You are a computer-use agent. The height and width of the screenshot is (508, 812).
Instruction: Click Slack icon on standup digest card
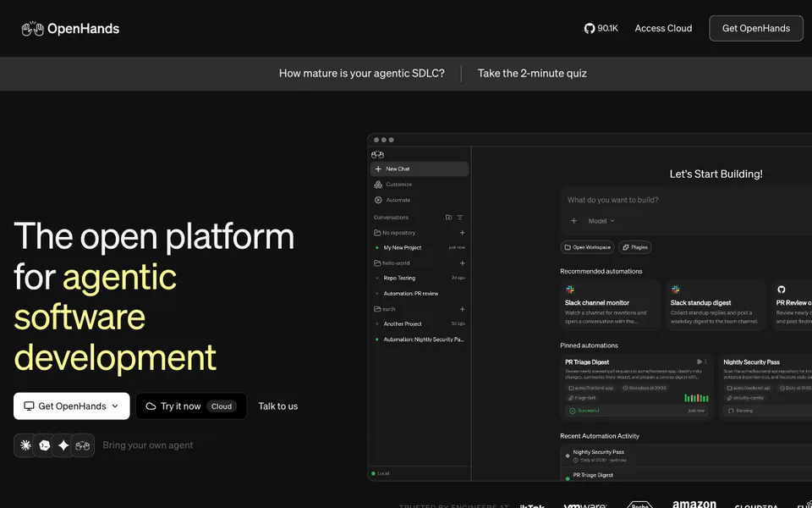pyautogui.click(x=675, y=290)
